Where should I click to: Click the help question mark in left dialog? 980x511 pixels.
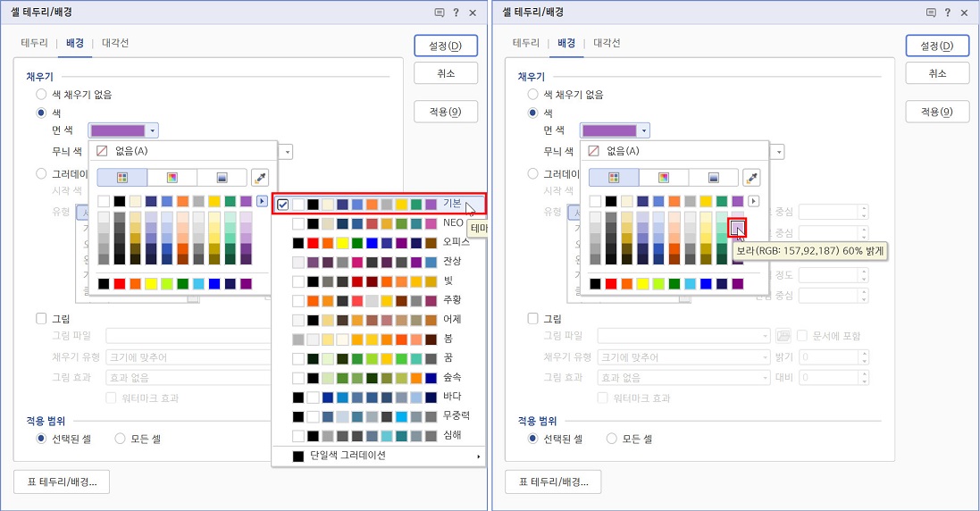pyautogui.click(x=456, y=13)
